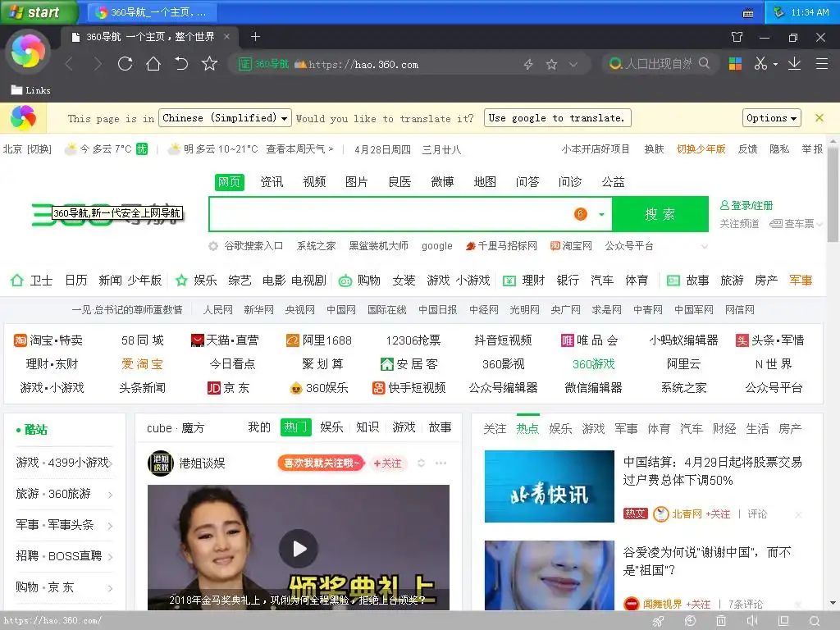
Task: Close the translation bar
Action: click(x=819, y=118)
